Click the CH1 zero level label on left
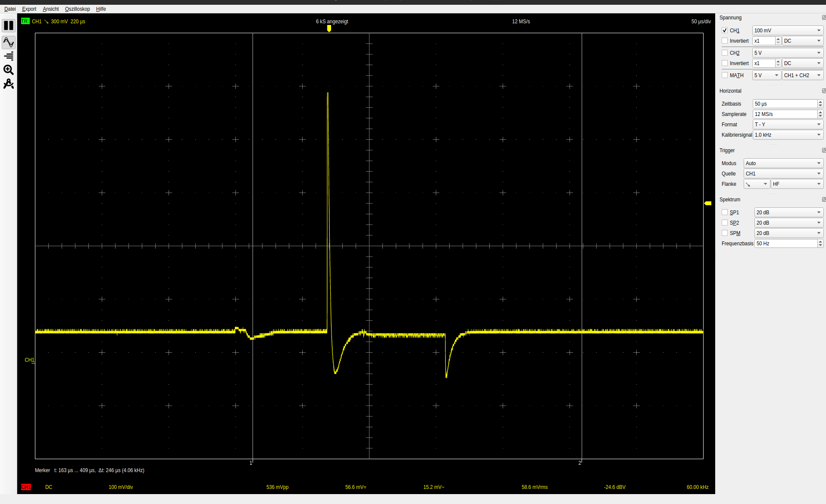826x504 pixels. [x=29, y=360]
